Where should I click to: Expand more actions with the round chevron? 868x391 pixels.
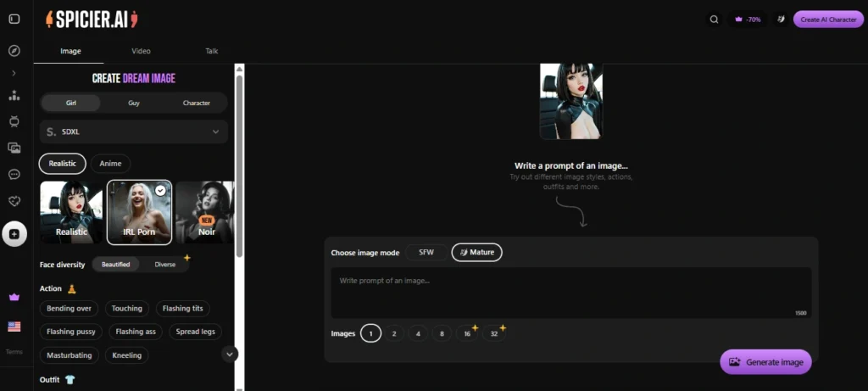coord(230,354)
